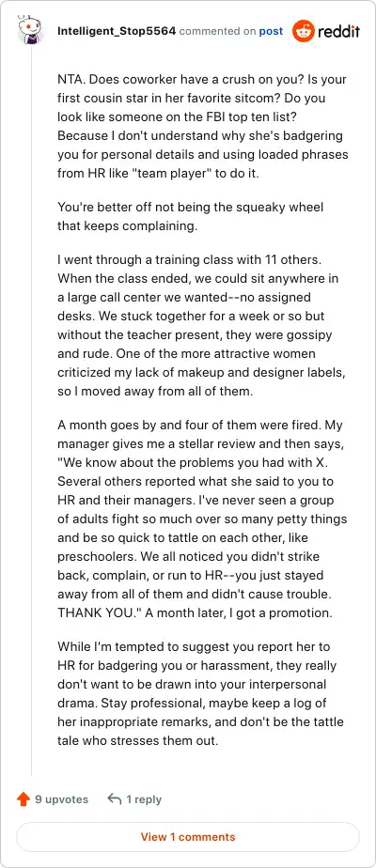Click the Snoo avatar of the commenter

(x=30, y=30)
